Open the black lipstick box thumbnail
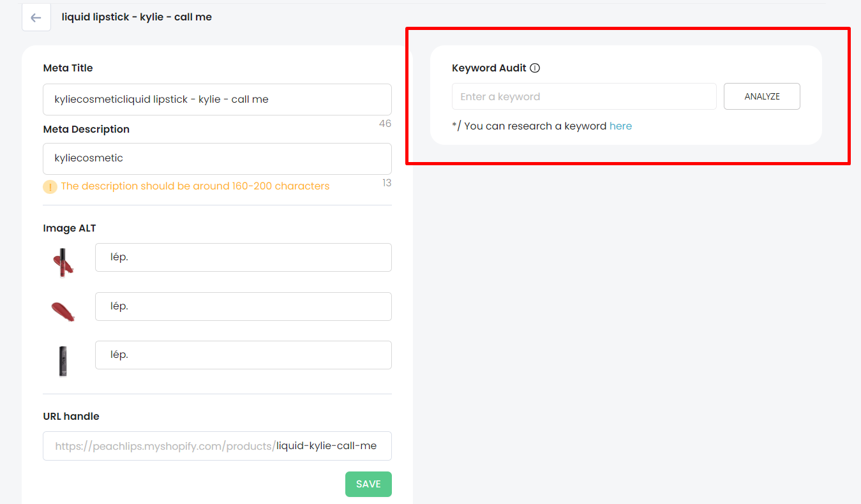Image resolution: width=861 pixels, height=504 pixels. click(x=63, y=361)
